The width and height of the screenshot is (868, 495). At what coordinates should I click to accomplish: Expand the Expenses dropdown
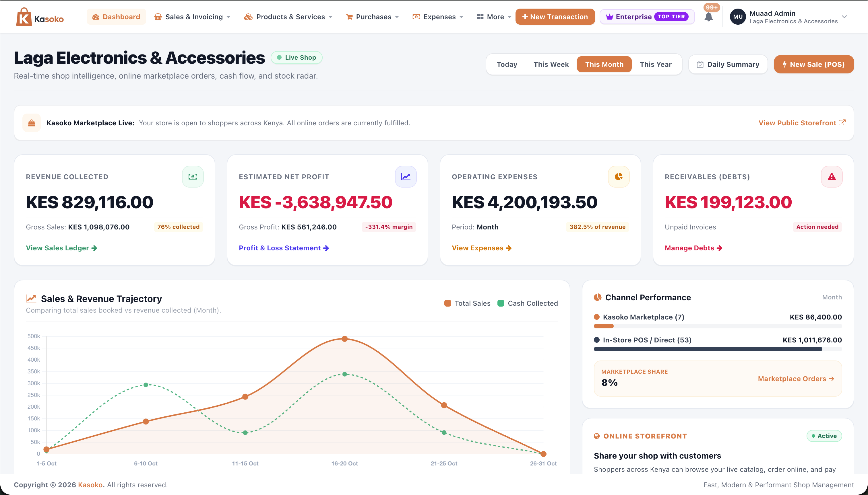[438, 17]
